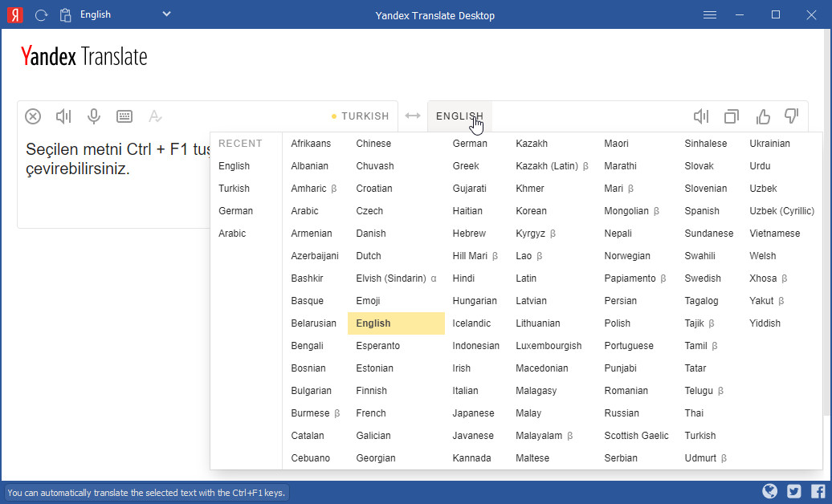
Task: Clear the source text with the X icon
Action: [33, 116]
